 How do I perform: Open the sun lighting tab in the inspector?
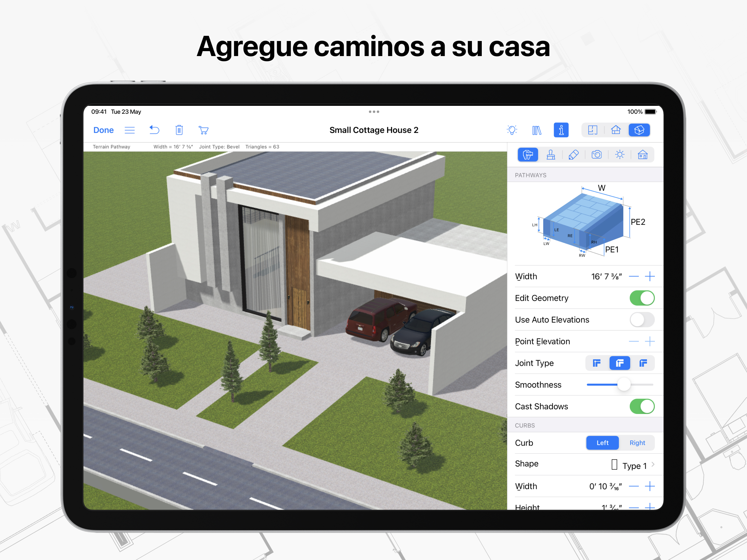point(619,155)
